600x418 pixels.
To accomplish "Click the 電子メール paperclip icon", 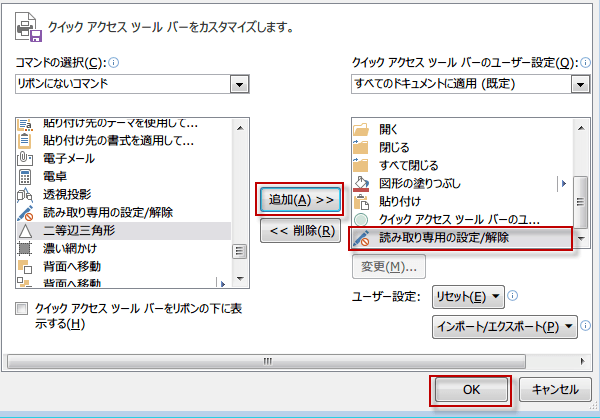I will tap(25, 158).
